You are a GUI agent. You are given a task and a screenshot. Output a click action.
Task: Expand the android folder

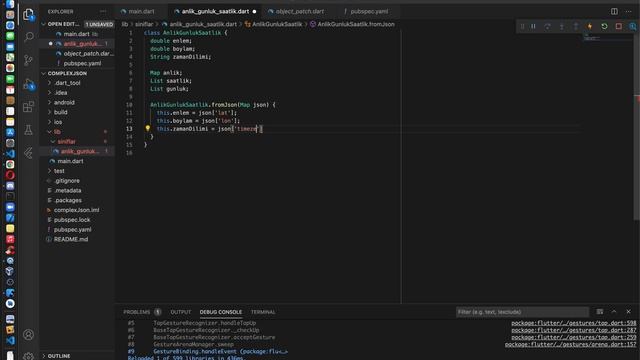pyautogui.click(x=64, y=102)
